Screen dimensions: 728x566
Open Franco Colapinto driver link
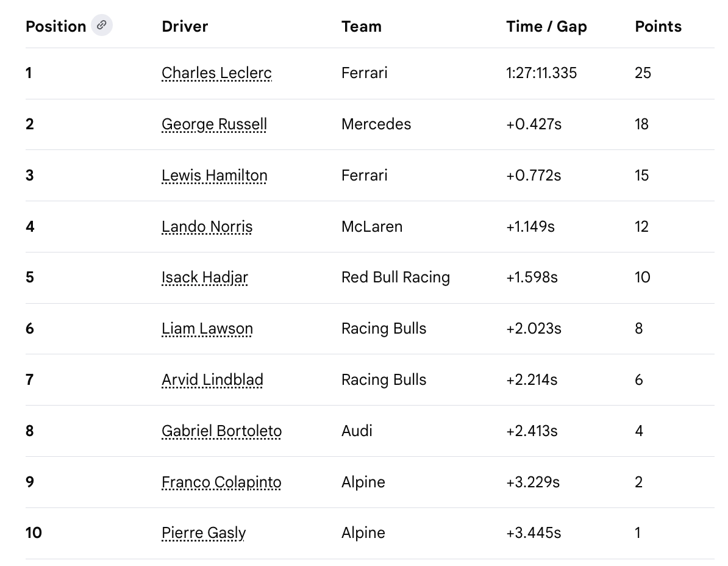click(221, 481)
